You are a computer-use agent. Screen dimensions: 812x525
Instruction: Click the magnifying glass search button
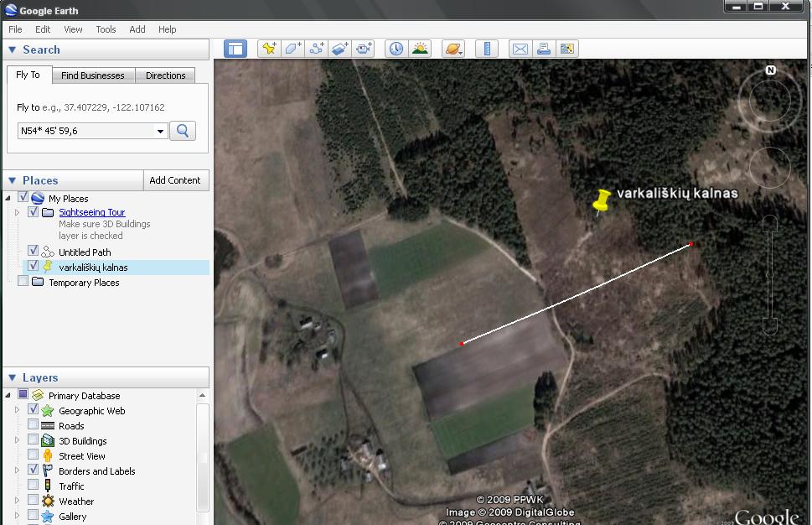point(183,131)
